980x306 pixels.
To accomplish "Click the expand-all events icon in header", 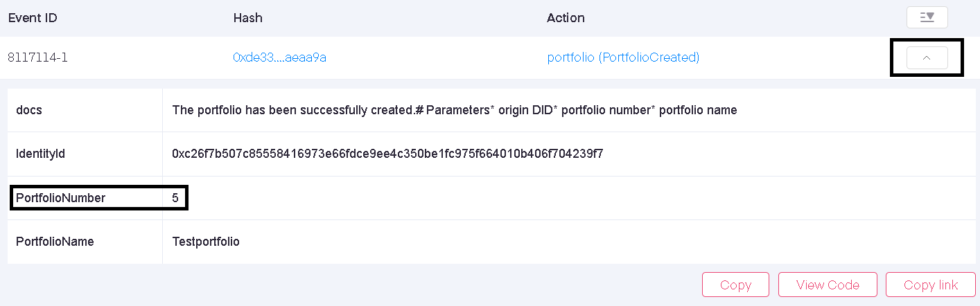I will pos(927,17).
